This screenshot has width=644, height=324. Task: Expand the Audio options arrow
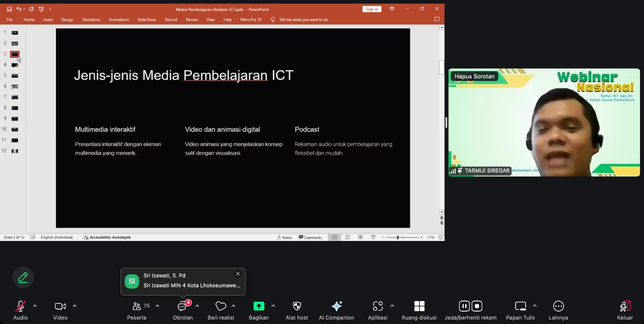tap(35, 306)
